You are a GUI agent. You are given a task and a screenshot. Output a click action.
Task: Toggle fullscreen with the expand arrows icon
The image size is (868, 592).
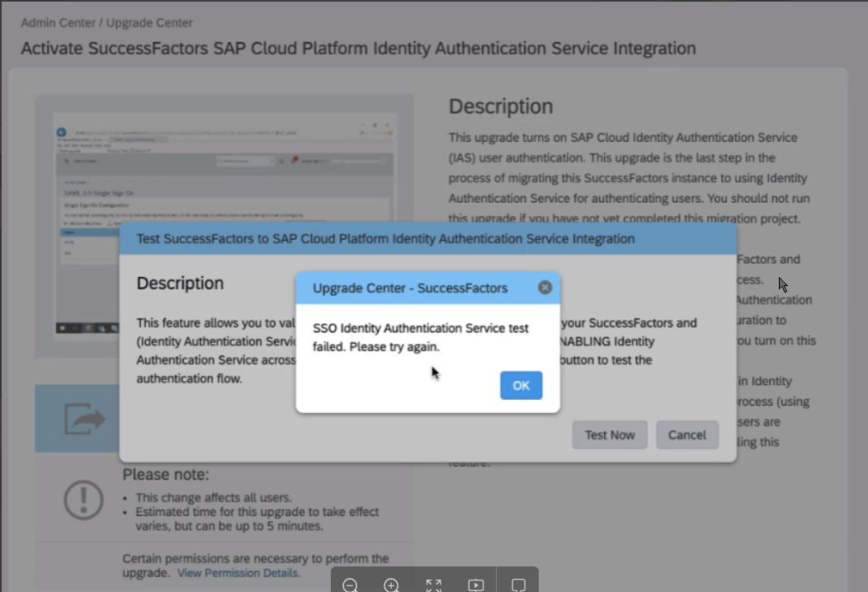pyautogui.click(x=434, y=585)
